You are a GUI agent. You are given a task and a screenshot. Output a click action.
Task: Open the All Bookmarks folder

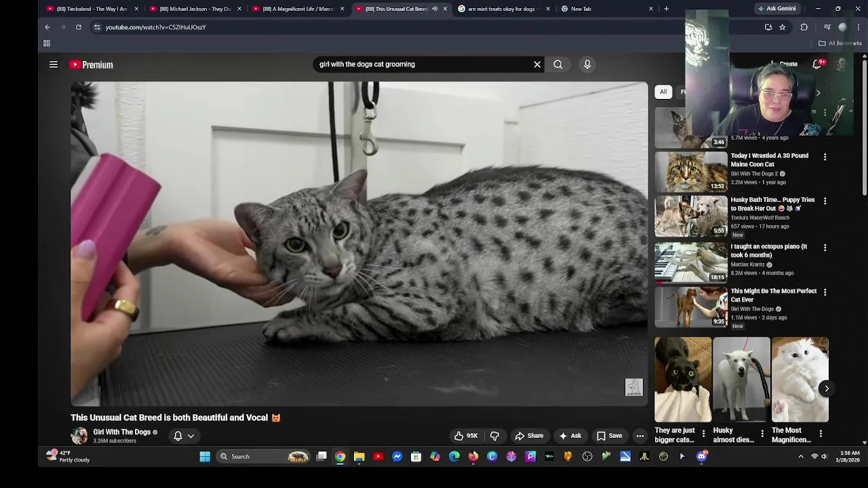(x=840, y=43)
